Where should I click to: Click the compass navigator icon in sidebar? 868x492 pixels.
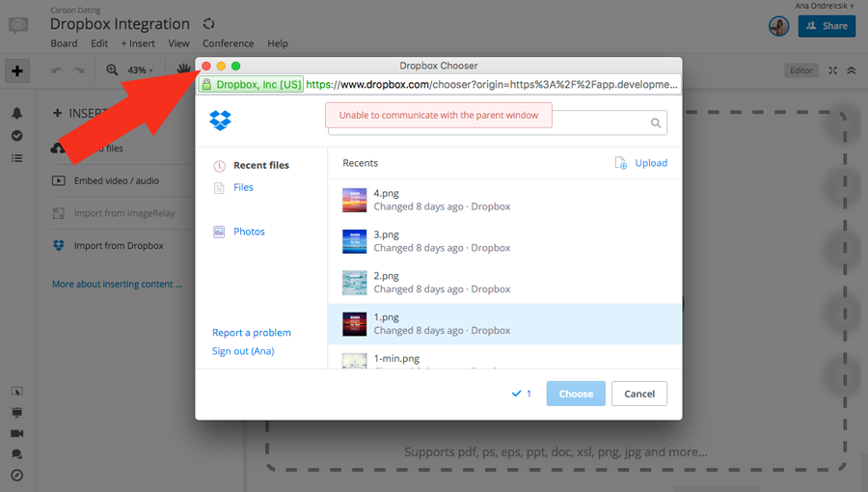[x=17, y=476]
